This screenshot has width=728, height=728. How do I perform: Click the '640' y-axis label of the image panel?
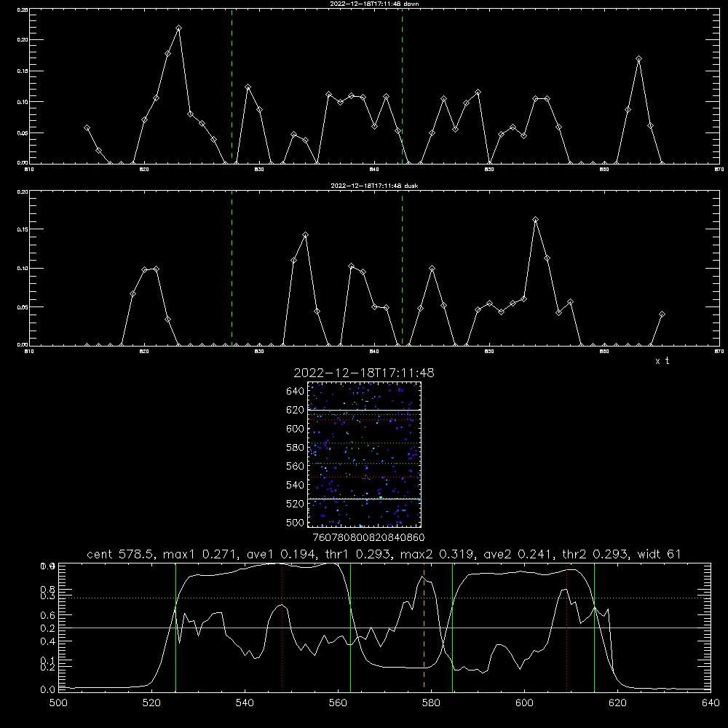(x=296, y=392)
